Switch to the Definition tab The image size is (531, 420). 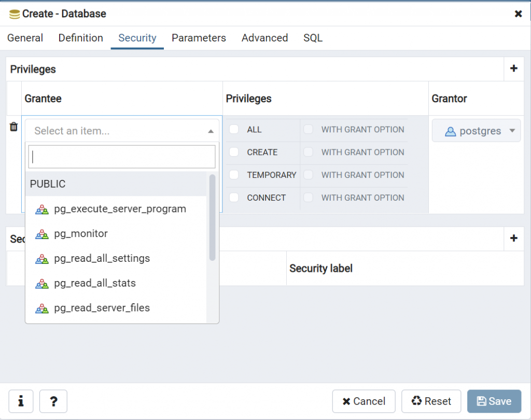(x=80, y=38)
